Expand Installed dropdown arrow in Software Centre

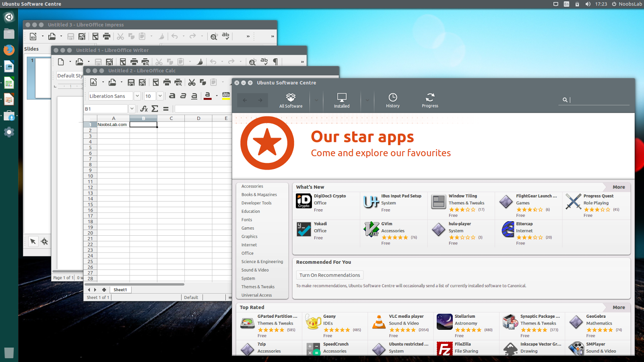point(367,100)
